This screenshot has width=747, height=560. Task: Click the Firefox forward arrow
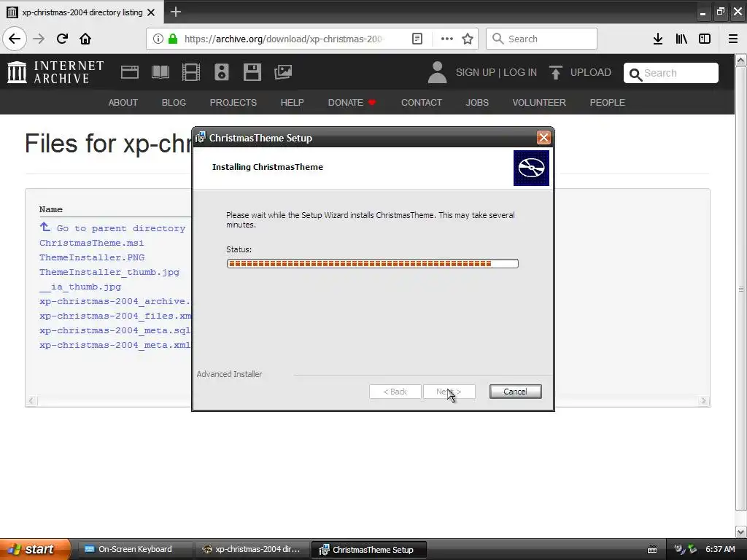point(39,39)
